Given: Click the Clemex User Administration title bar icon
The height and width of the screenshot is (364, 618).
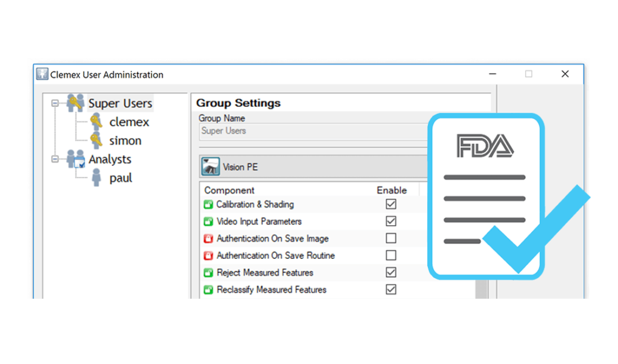Looking at the screenshot, I should point(42,74).
